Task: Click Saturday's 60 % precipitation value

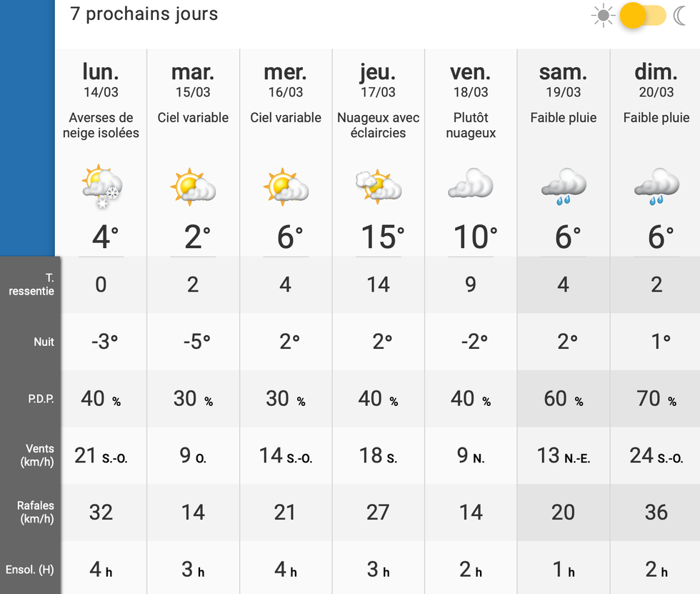Action: 564,399
